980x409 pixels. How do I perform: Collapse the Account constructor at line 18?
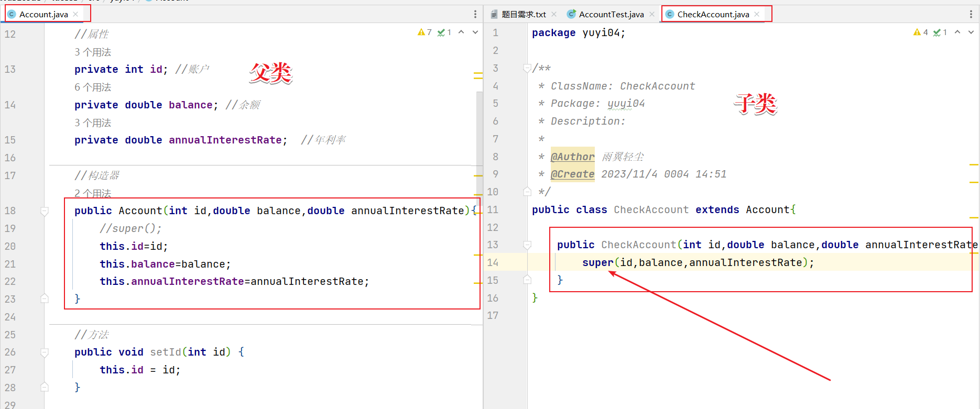click(45, 211)
